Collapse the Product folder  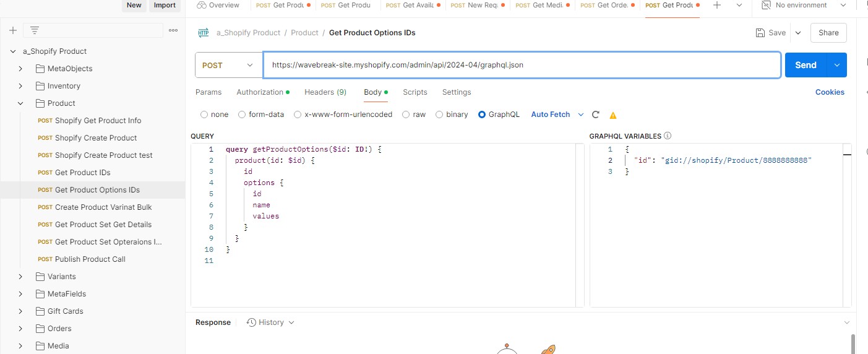[20, 103]
